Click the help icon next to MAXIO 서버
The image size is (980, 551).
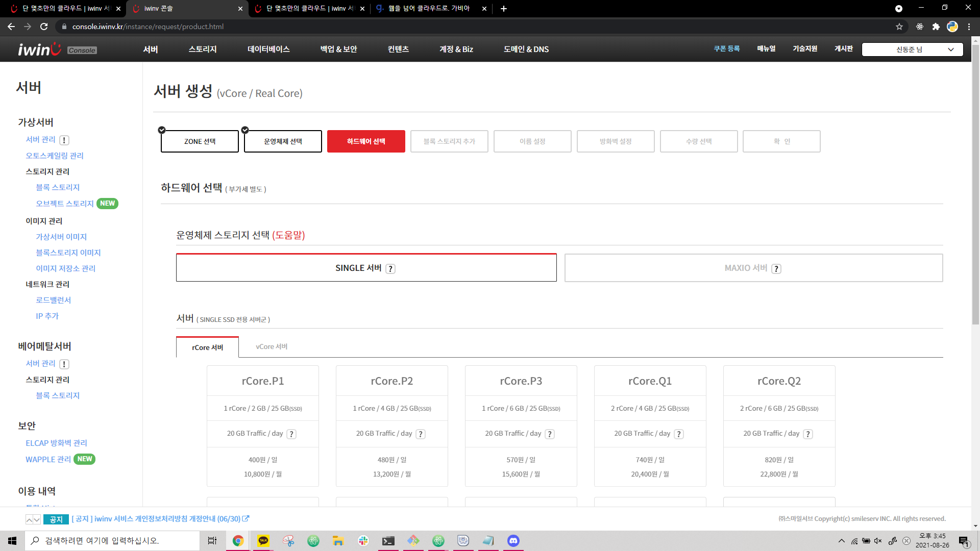point(776,269)
